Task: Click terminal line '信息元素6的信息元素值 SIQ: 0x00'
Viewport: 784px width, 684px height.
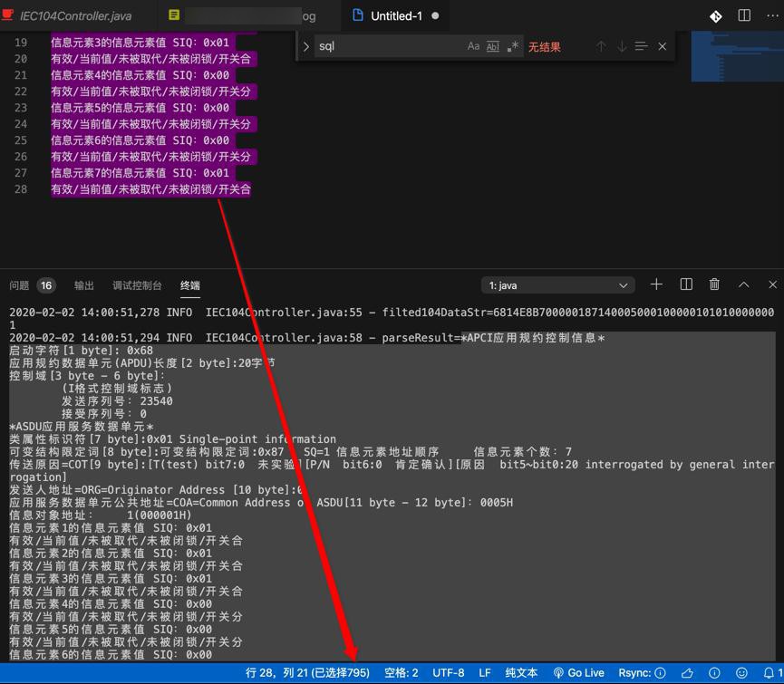Action: 111,654
